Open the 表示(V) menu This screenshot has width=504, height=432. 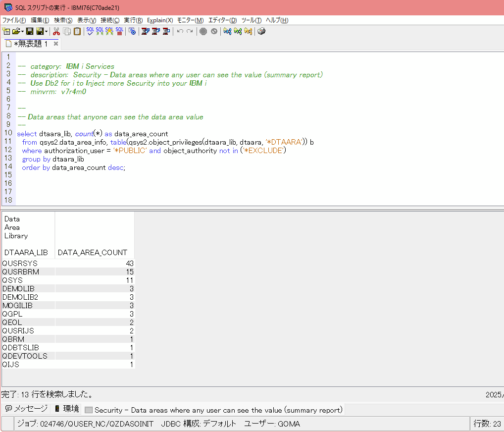pos(87,20)
